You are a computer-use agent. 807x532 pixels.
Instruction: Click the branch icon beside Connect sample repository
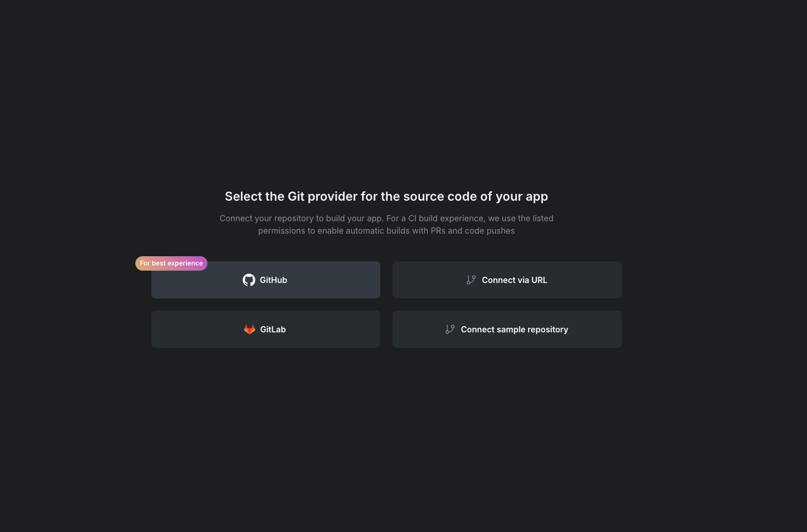click(x=450, y=329)
